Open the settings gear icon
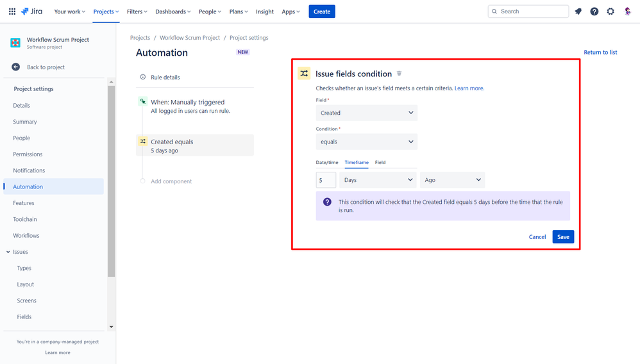 611,12
